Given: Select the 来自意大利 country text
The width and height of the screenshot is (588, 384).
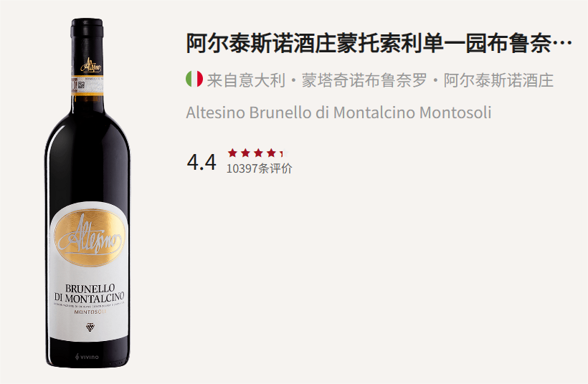Looking at the screenshot, I should tap(246, 80).
